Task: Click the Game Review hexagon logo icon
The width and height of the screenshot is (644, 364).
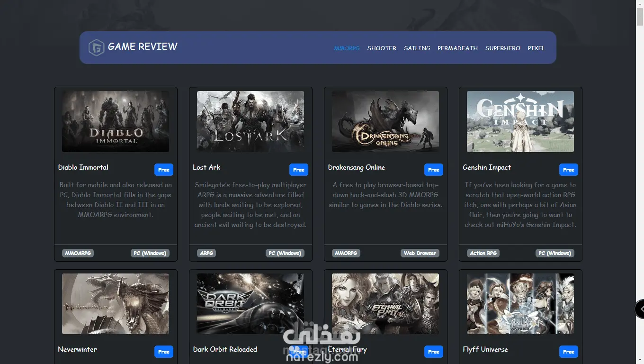Action: pos(96,47)
